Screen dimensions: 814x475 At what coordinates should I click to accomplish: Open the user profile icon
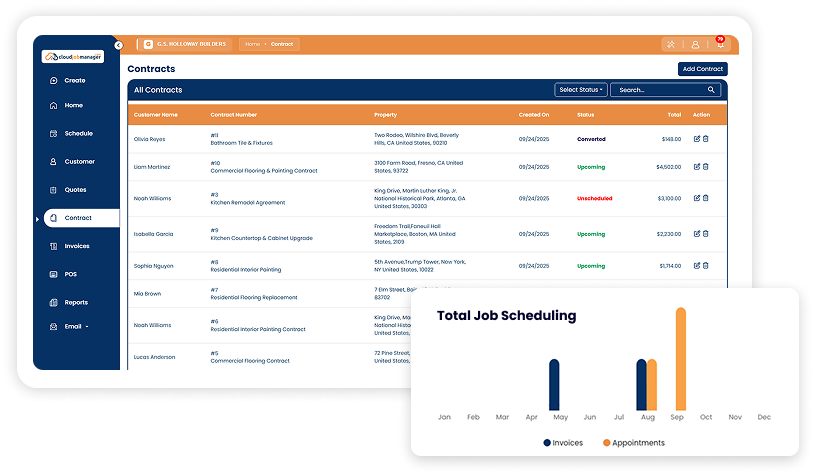pos(695,45)
